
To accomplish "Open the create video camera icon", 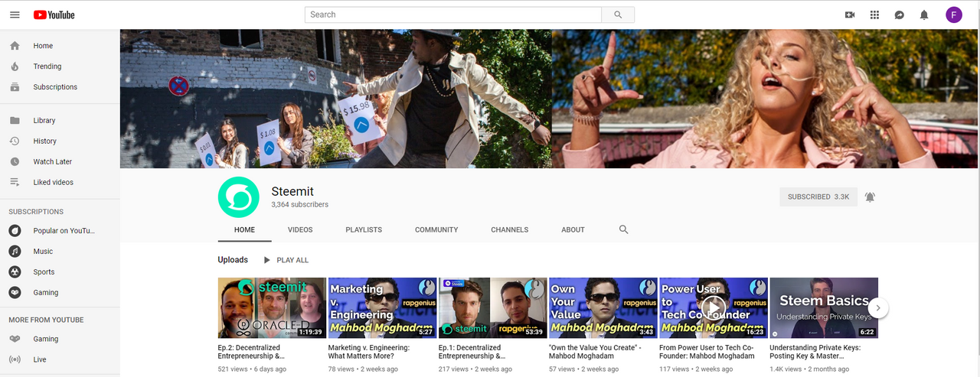I will click(850, 15).
